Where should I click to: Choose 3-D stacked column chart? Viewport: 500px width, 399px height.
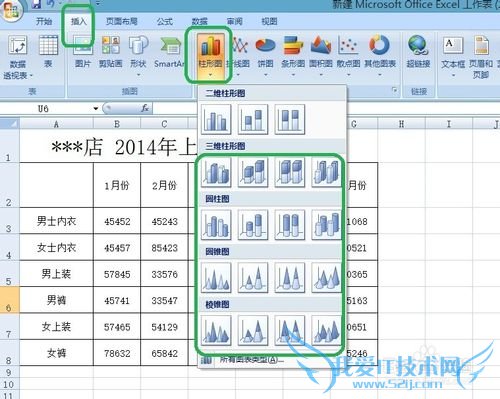click(253, 172)
